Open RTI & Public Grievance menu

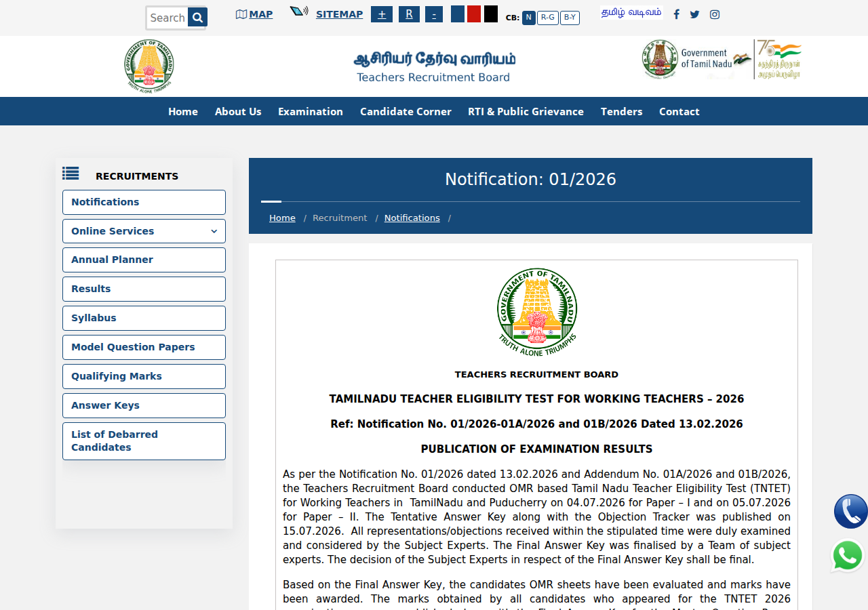coord(526,111)
